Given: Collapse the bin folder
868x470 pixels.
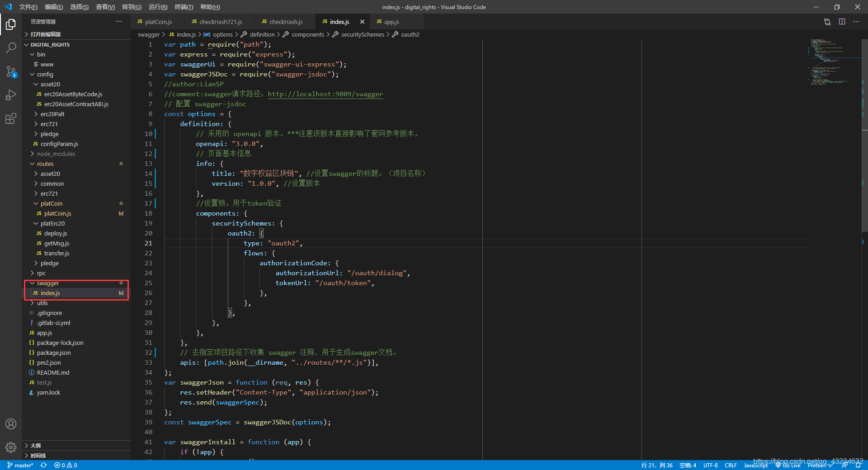Looking at the screenshot, I should tap(76, 54).
